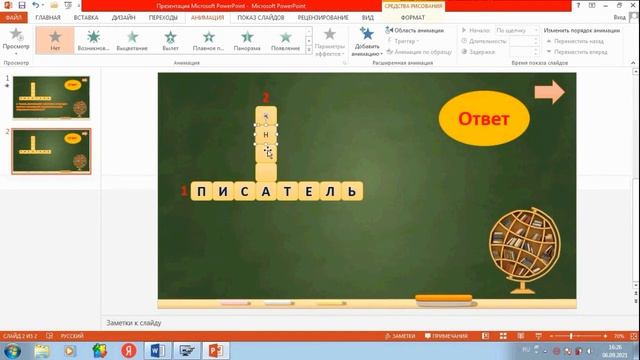Click the Просмотр animation preview button
The height and width of the screenshot is (360, 640).
click(16, 41)
